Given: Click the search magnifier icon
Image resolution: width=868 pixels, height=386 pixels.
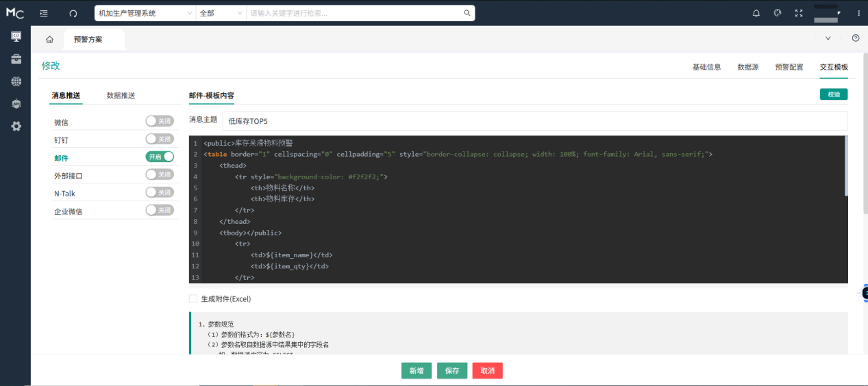Looking at the screenshot, I should 467,13.
